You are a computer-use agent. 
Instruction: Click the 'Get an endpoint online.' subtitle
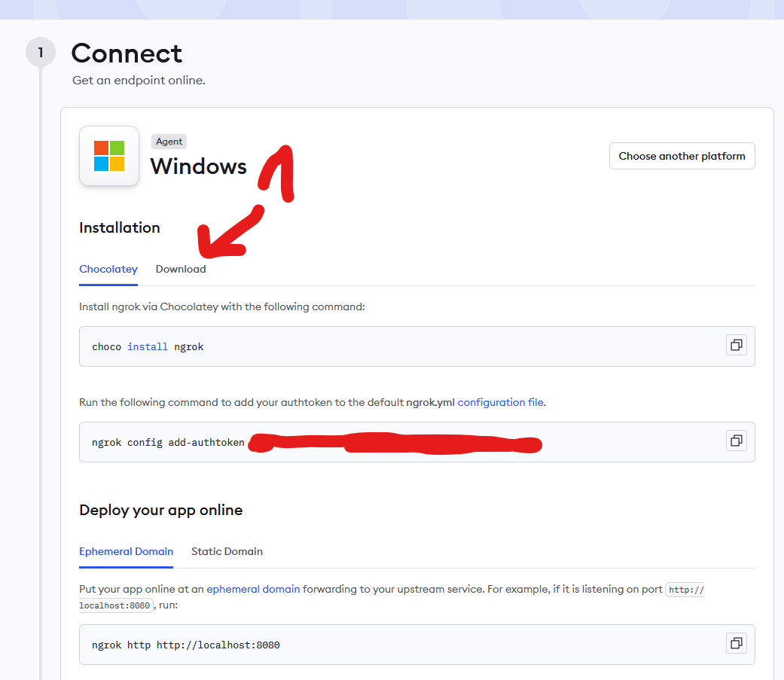click(x=139, y=80)
